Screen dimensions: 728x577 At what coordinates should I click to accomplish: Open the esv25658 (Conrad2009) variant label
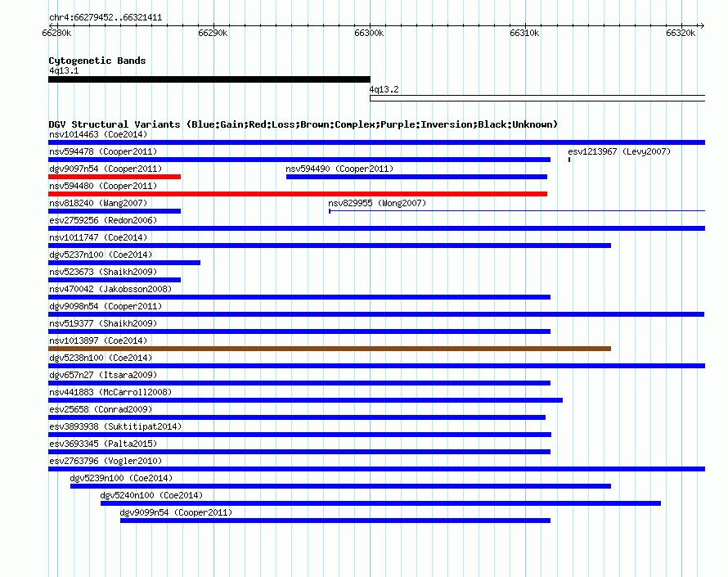(101, 409)
